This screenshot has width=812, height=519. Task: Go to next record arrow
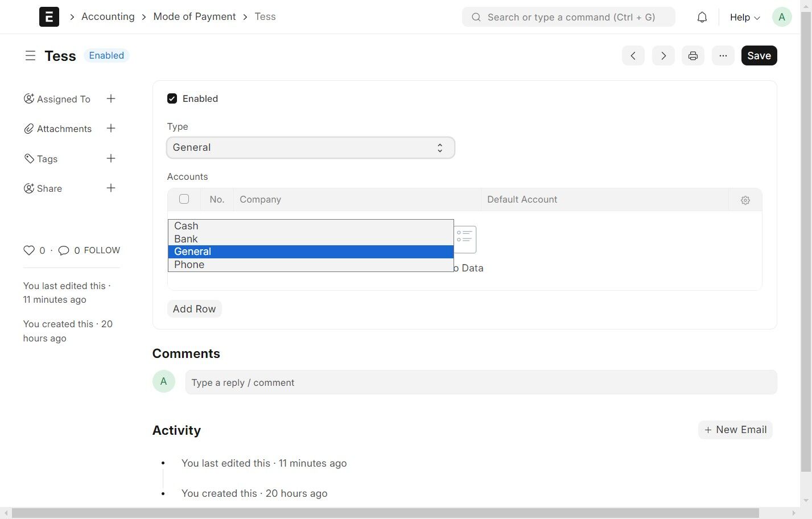coord(663,56)
